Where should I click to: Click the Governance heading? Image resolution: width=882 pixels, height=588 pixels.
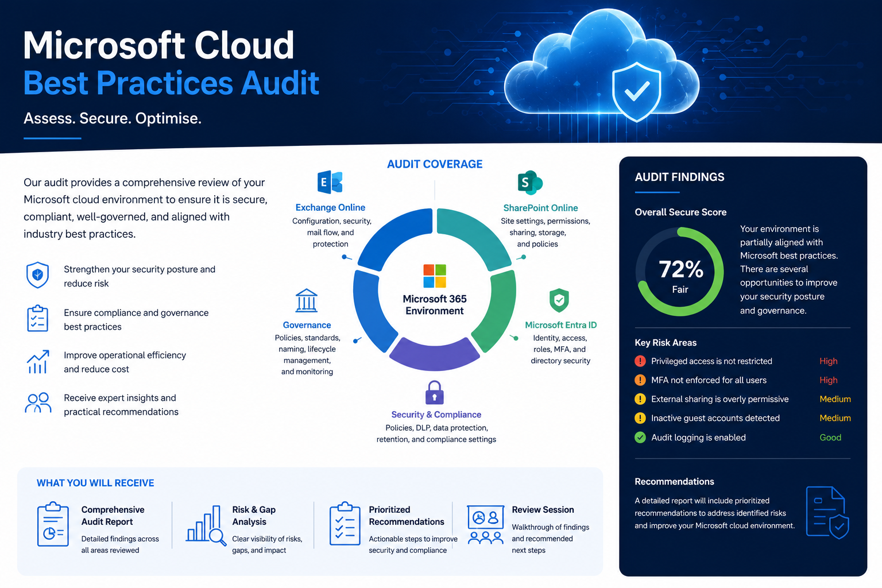point(307,325)
